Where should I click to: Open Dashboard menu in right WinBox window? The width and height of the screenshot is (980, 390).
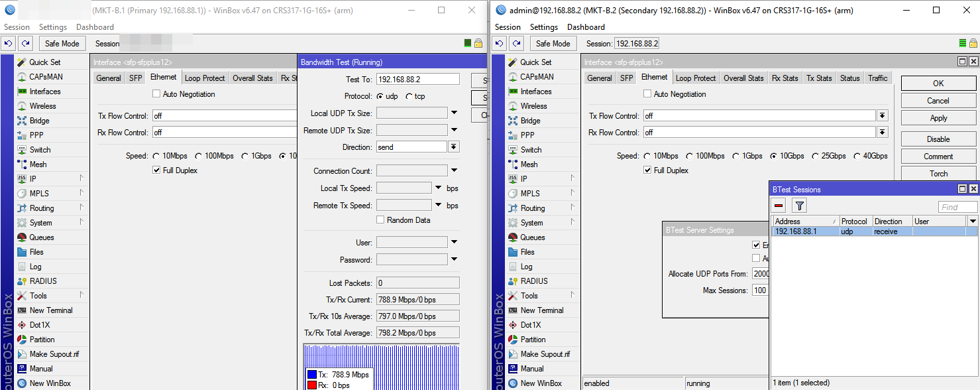(x=586, y=27)
